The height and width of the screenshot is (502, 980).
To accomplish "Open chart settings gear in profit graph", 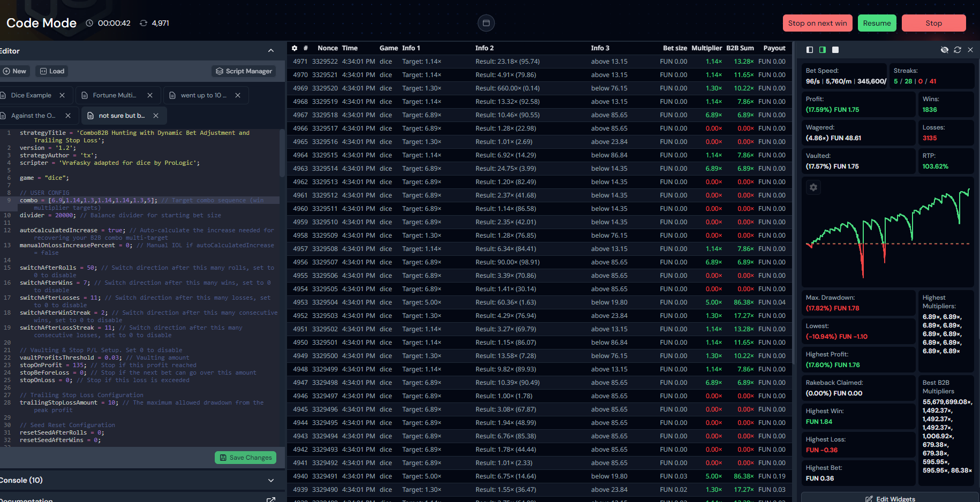I will [813, 187].
